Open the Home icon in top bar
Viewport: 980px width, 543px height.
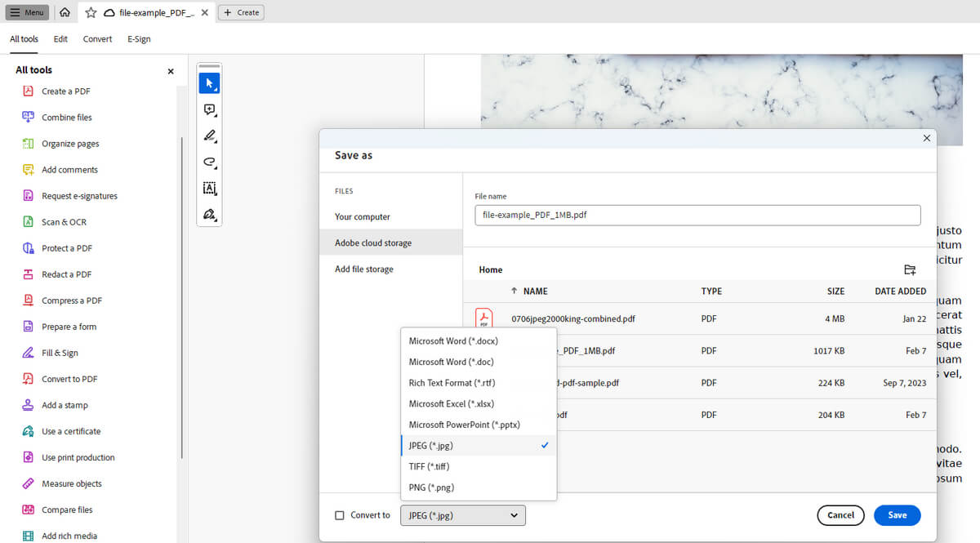click(x=65, y=12)
